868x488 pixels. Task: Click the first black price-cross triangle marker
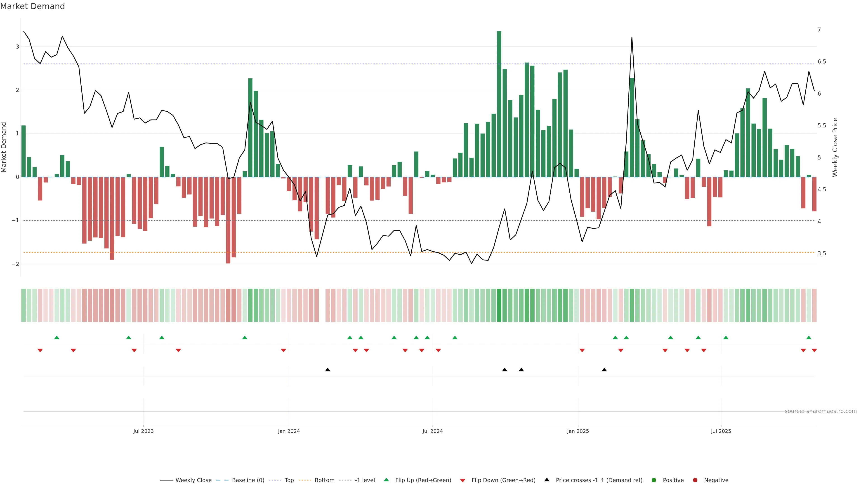(328, 370)
